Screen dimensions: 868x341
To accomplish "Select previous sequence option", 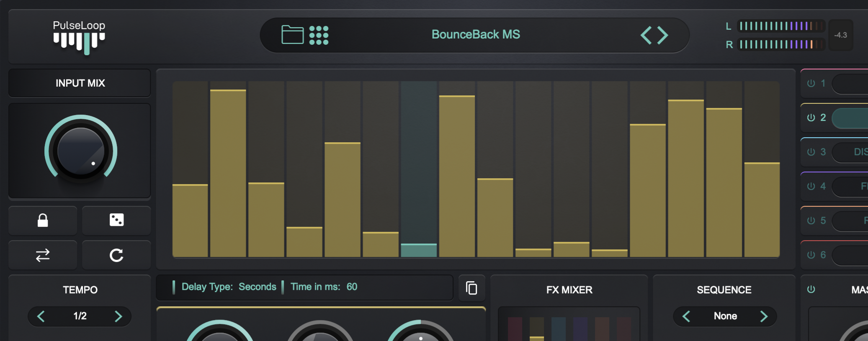I will click(686, 316).
